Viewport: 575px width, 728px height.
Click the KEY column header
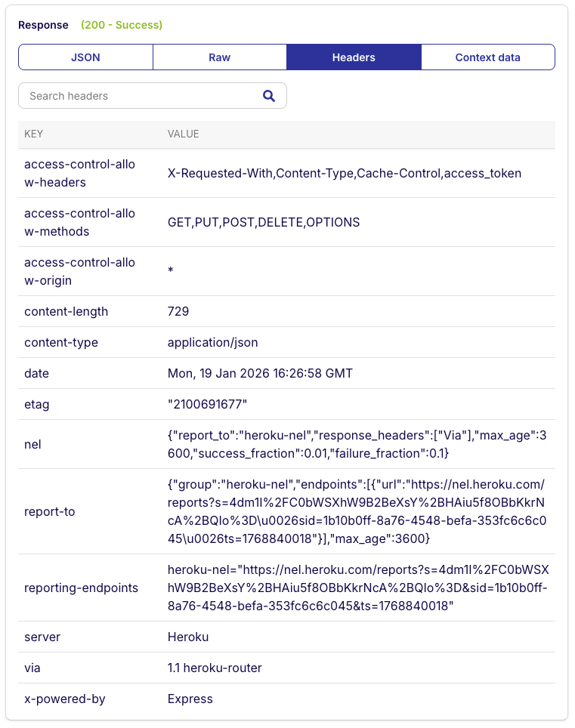pyautogui.click(x=33, y=134)
